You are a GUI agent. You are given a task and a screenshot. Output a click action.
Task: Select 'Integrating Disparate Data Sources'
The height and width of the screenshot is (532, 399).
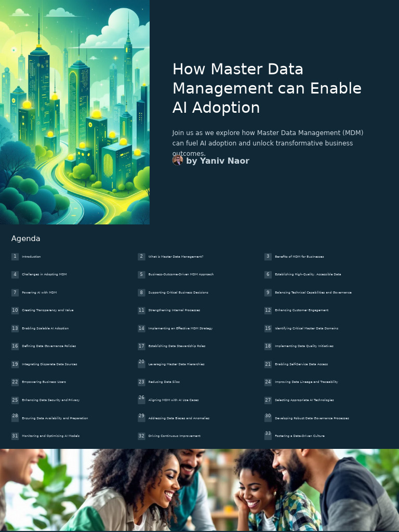49,364
